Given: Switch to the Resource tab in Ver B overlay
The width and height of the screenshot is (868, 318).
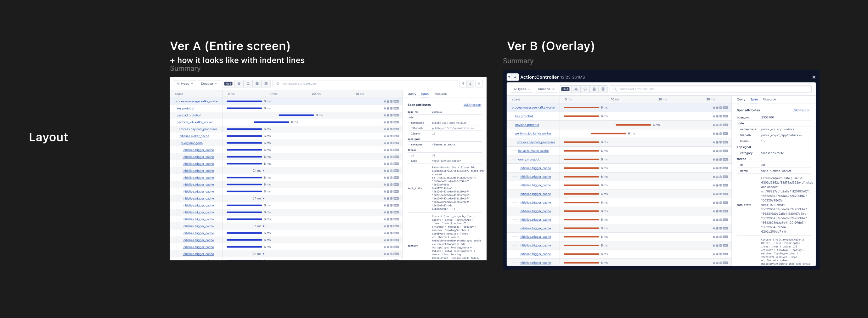Looking at the screenshot, I should (x=769, y=99).
